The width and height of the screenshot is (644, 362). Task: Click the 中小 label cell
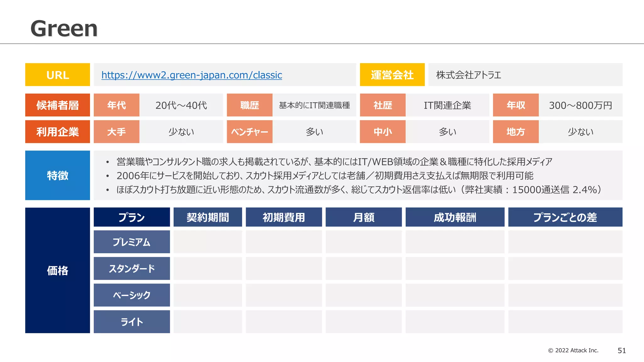tap(383, 132)
